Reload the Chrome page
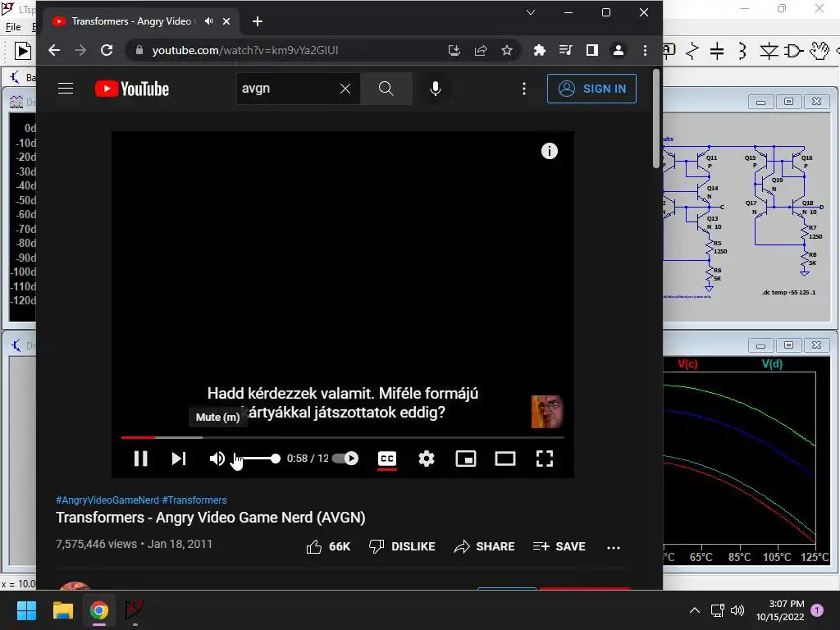 click(107, 50)
